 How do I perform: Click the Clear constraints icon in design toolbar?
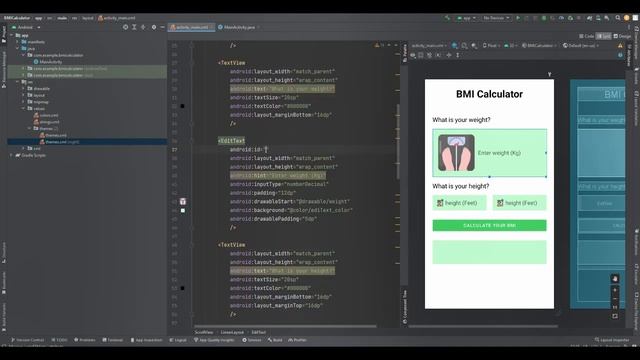pos(429,55)
